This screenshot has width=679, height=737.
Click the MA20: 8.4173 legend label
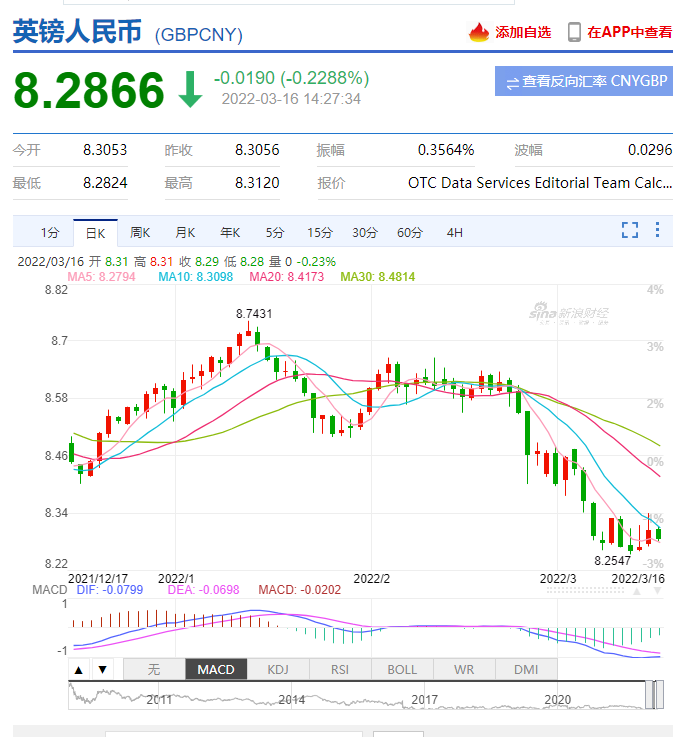(x=287, y=277)
